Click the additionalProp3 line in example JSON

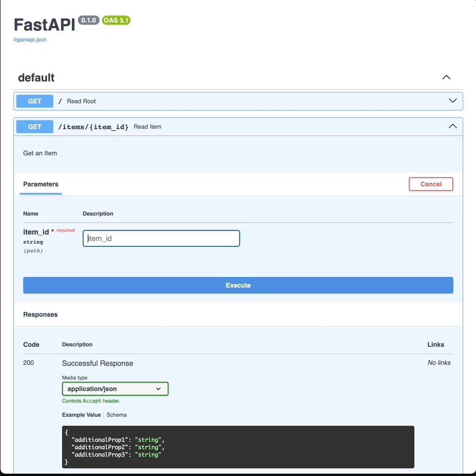pos(116,454)
